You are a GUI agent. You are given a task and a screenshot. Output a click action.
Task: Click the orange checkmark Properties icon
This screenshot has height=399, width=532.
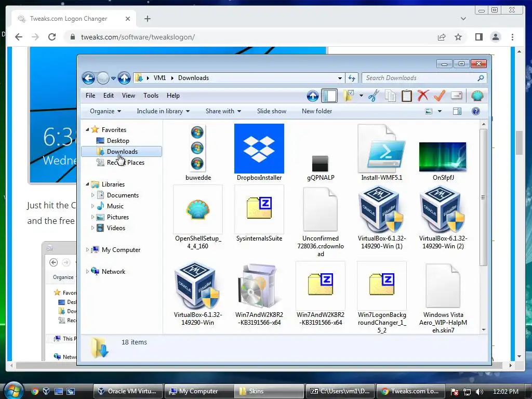(440, 96)
